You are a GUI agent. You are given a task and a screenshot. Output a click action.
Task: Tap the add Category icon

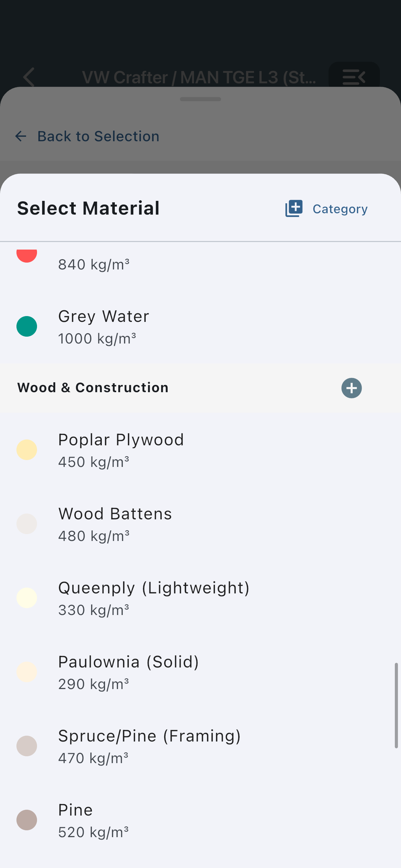(x=294, y=208)
